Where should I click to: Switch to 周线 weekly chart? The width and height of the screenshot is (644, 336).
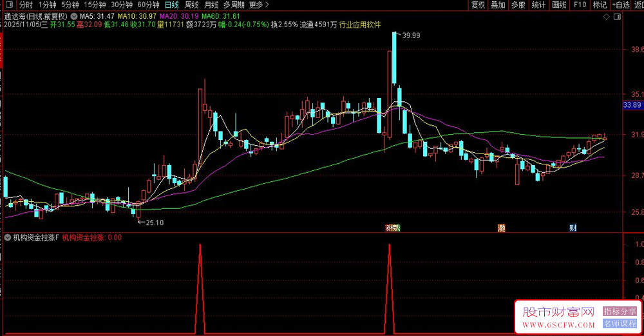tap(191, 5)
